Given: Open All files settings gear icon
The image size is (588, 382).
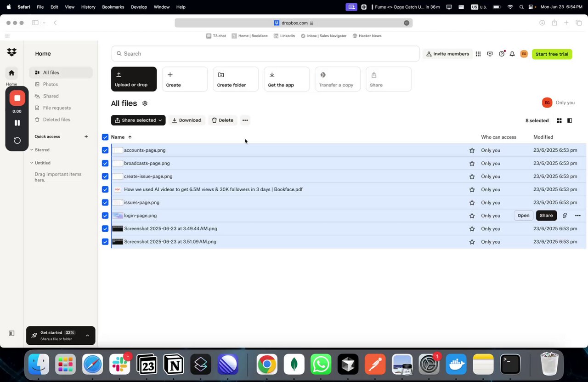Looking at the screenshot, I should pyautogui.click(x=145, y=103).
